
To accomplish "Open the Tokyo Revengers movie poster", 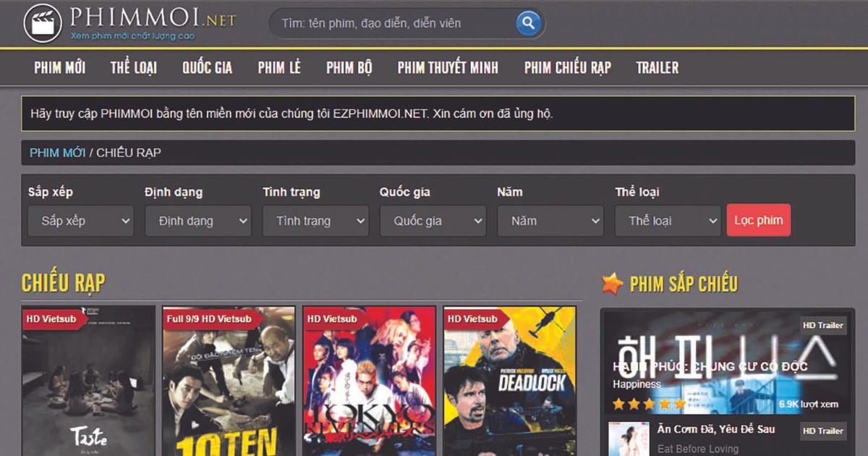I will (369, 381).
